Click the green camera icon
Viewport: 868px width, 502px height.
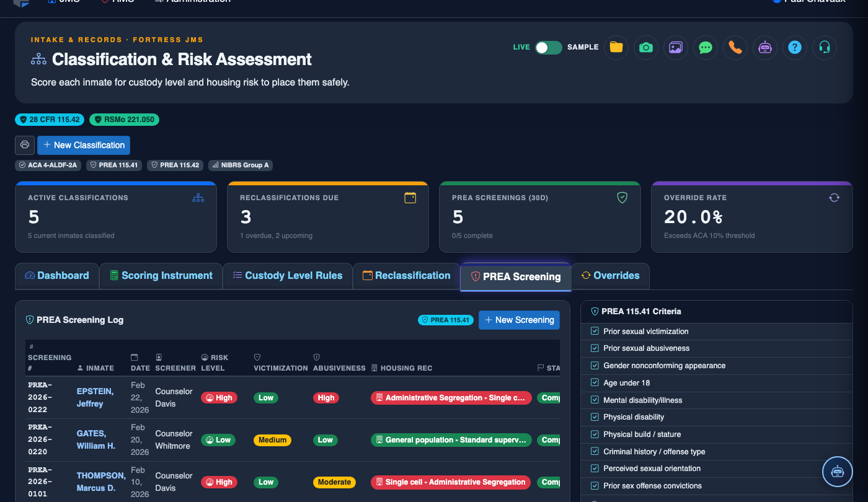(x=646, y=48)
